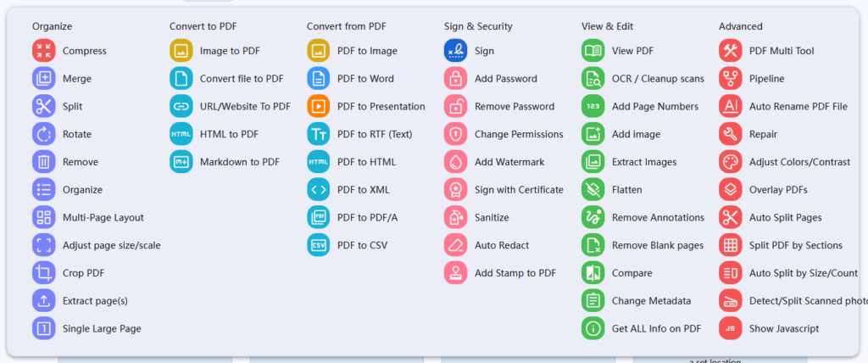
Task: Select Markdown to PDF option
Action: [239, 162]
